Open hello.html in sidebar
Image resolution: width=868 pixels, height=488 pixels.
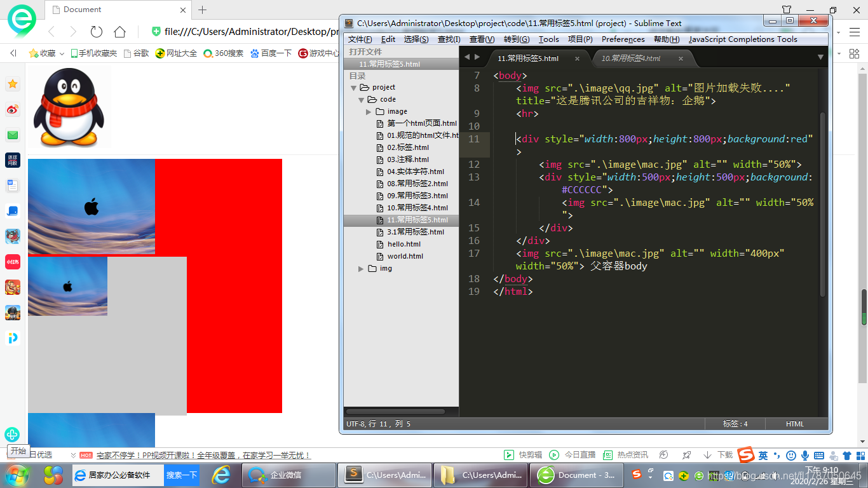tap(404, 244)
